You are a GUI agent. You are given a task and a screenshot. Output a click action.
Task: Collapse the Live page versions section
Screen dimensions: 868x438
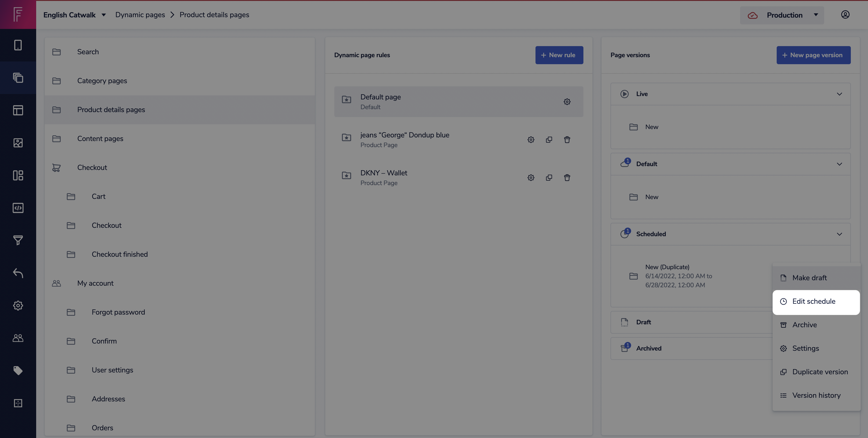[x=839, y=94]
